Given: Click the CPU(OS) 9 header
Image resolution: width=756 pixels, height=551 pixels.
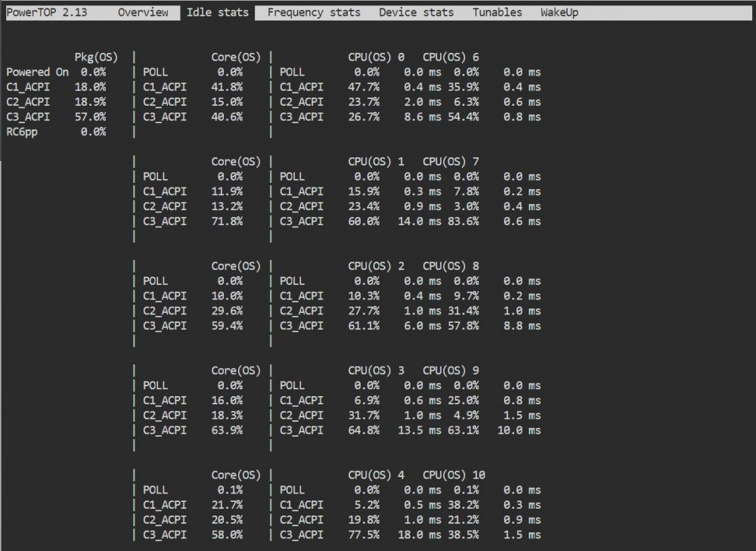Looking at the screenshot, I should (451, 370).
